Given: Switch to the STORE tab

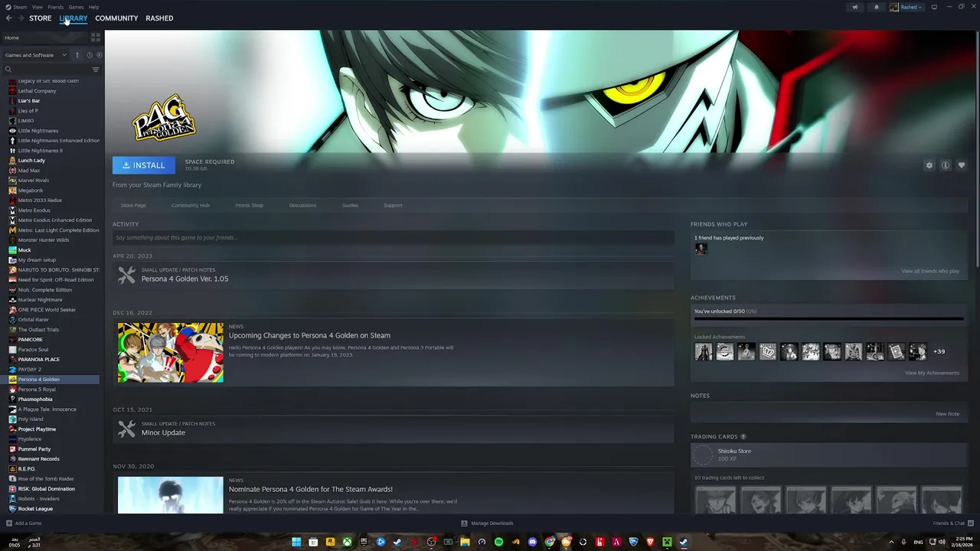Looking at the screenshot, I should (40, 18).
